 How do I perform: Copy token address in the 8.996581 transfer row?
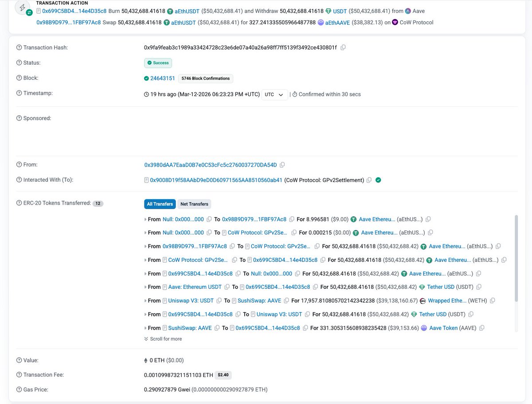click(x=428, y=219)
